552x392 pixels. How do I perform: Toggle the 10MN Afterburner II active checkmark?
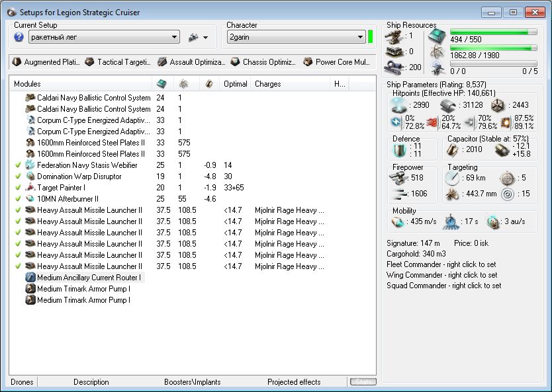pyautogui.click(x=18, y=199)
